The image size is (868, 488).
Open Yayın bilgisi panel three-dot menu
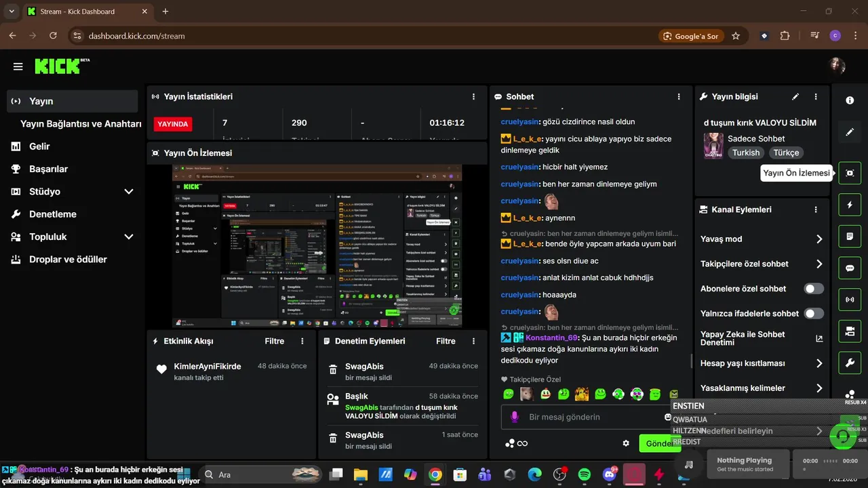(816, 97)
